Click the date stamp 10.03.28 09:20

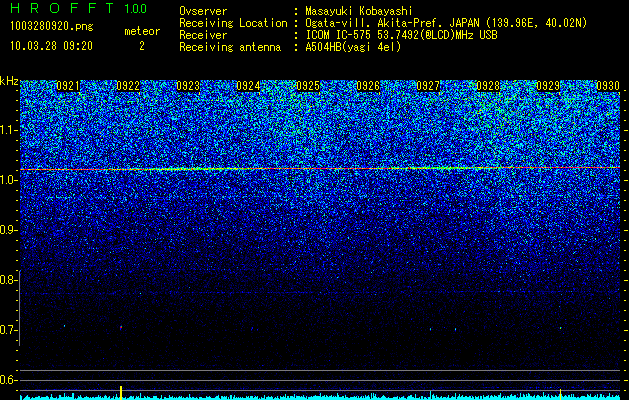point(51,46)
